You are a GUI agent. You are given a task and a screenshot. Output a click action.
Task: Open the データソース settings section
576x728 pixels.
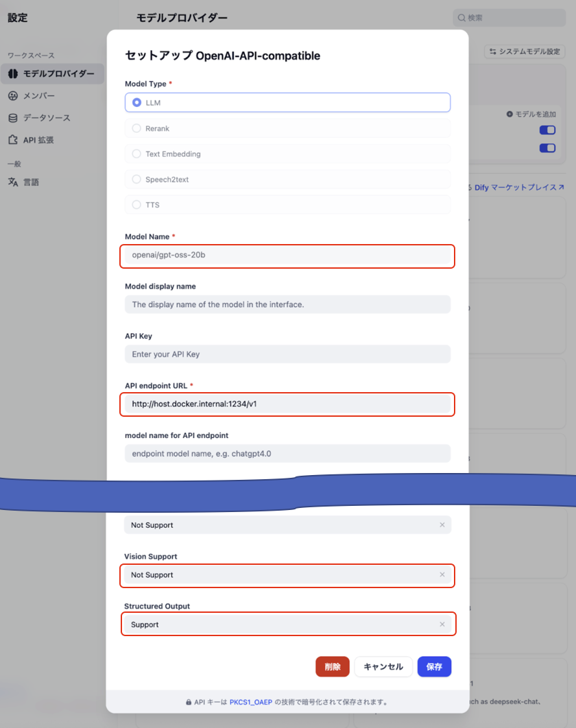click(47, 118)
